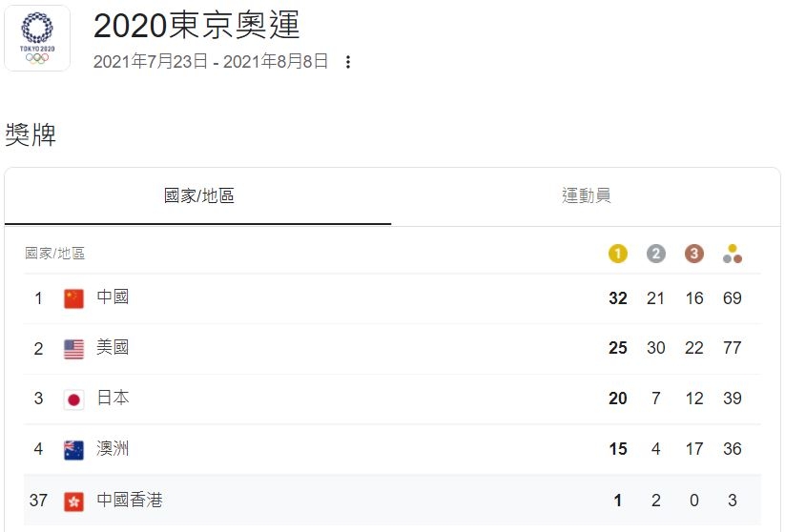This screenshot has height=532, width=785.
Task: Click the China flag icon
Action: point(73,298)
